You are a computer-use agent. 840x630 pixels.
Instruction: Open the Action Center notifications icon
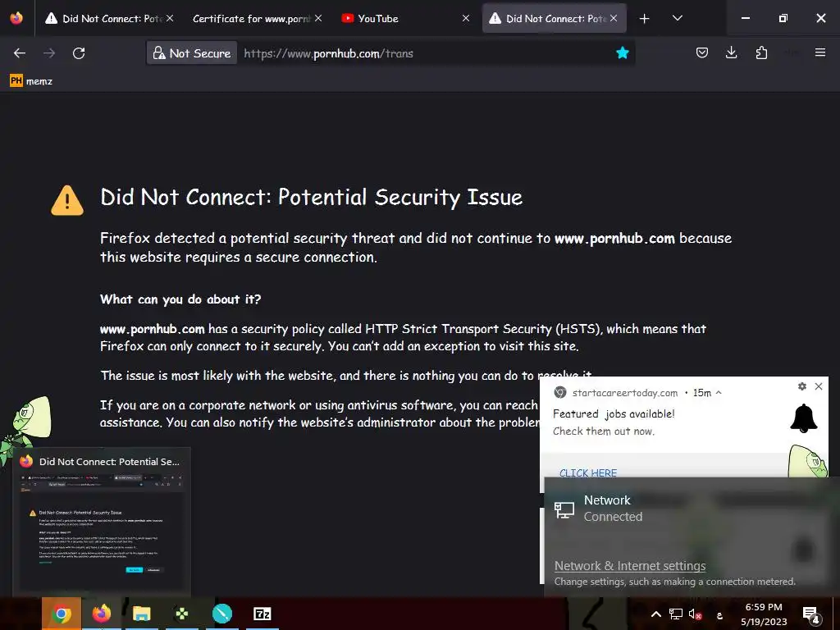(x=811, y=615)
